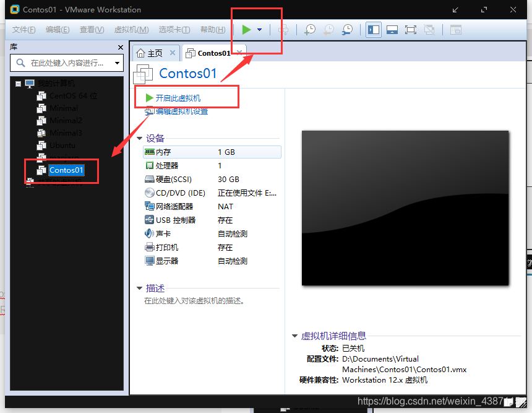Click the VMware Workstation title bar logo
This screenshot has height=413, width=532.
point(15,9)
